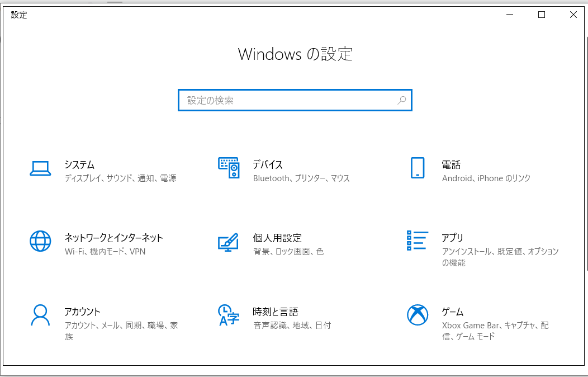Open the システム settings label
This screenshot has width=588, height=377.
pos(79,165)
